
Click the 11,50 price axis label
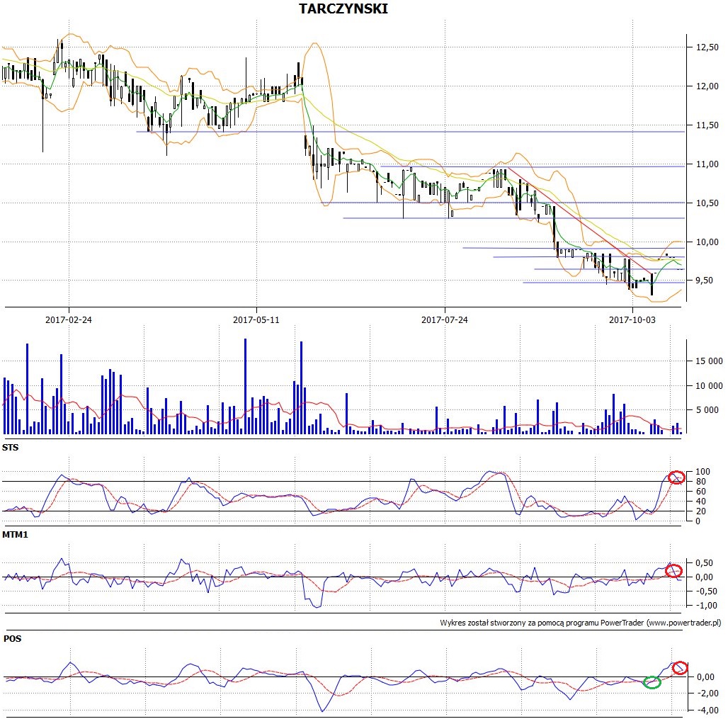click(707, 125)
